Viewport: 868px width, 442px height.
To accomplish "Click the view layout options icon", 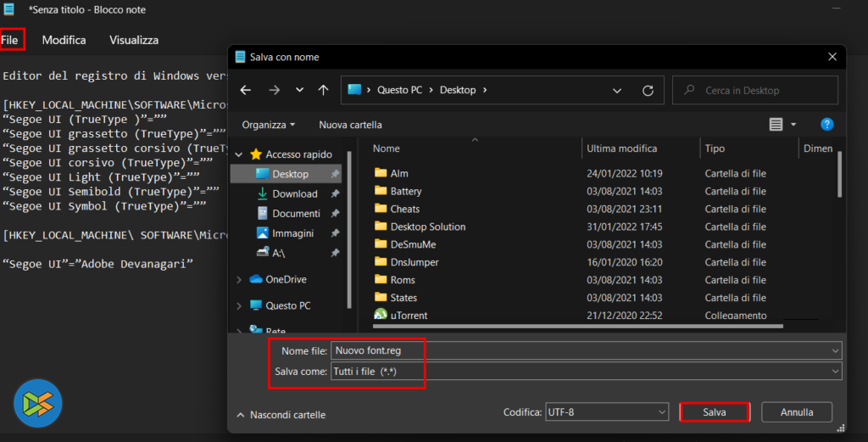I will coord(776,125).
